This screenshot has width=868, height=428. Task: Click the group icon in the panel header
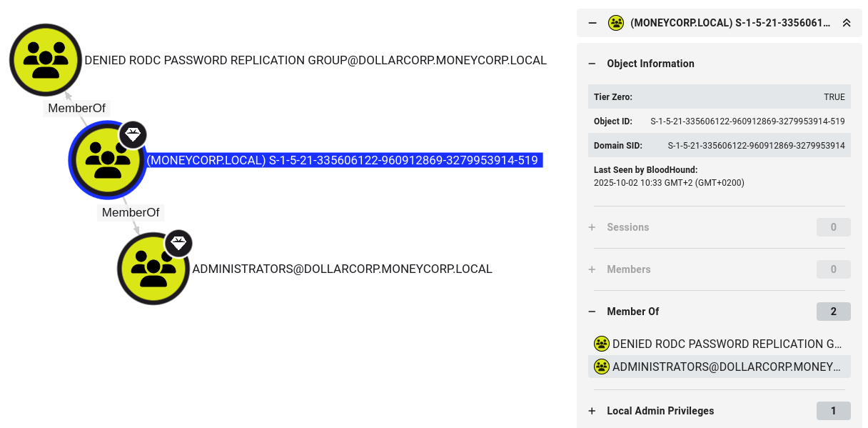tap(616, 23)
